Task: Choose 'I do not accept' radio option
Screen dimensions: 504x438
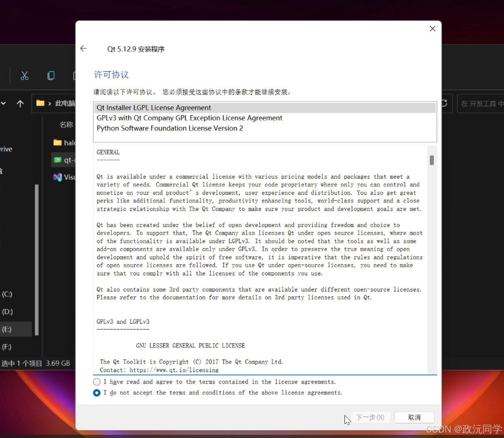Action: coord(97,393)
